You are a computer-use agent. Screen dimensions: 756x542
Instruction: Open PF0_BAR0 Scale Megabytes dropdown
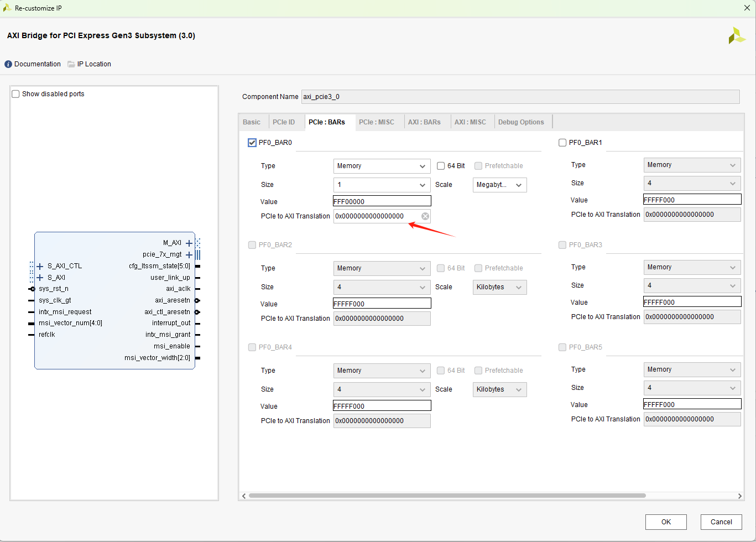tap(499, 185)
